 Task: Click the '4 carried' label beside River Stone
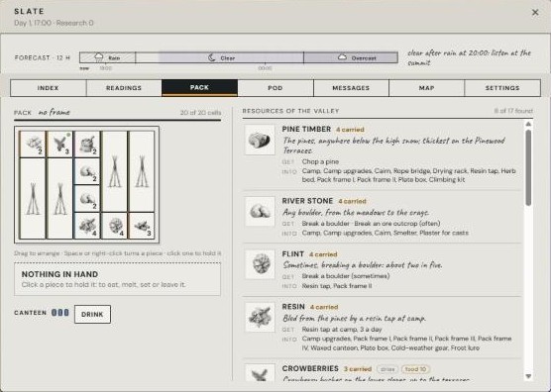coord(352,201)
